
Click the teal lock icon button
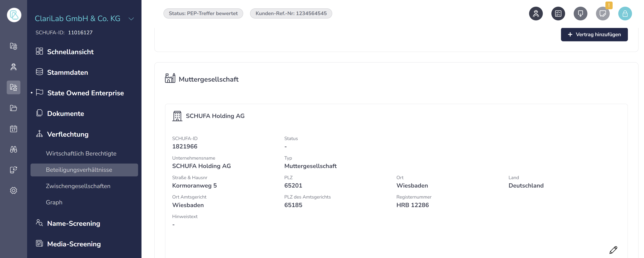pyautogui.click(x=625, y=14)
